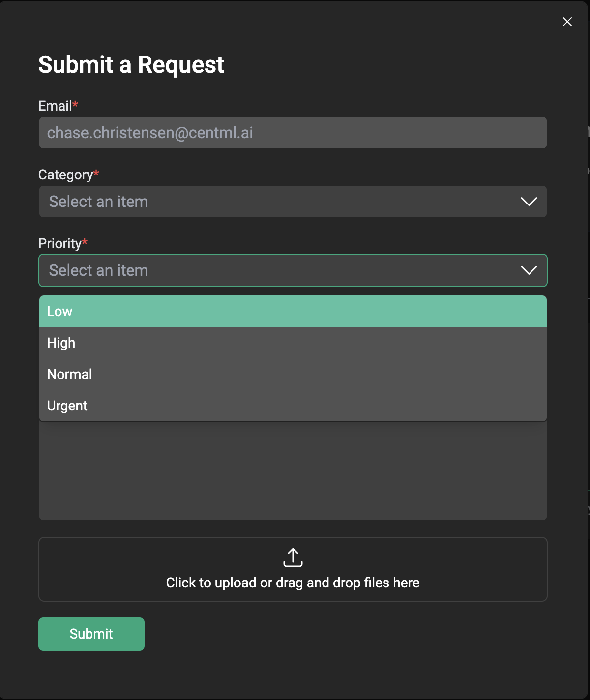
Task: Close the Submit a Request dialog
Action: coord(567,22)
